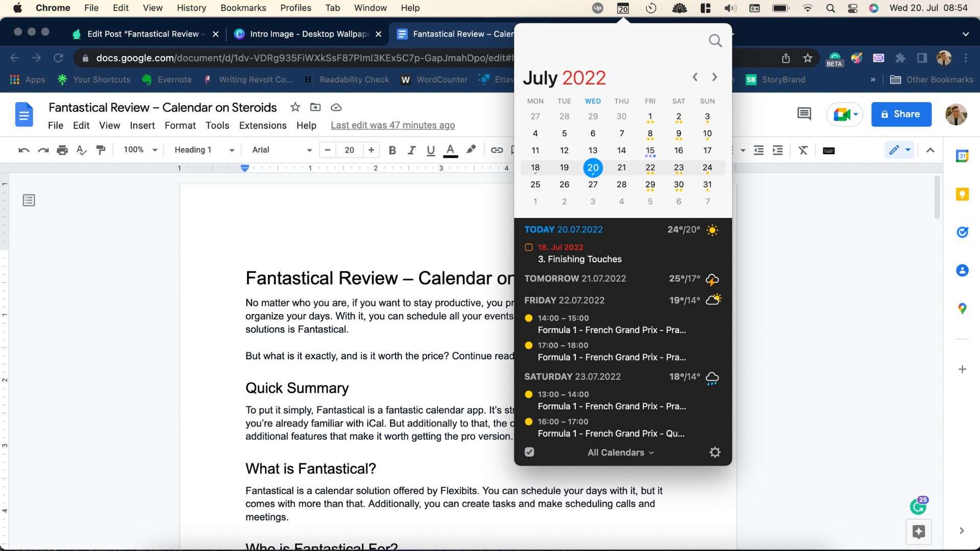The image size is (980, 551).
Task: Open the Insert menu in Docs
Action: [x=142, y=126]
